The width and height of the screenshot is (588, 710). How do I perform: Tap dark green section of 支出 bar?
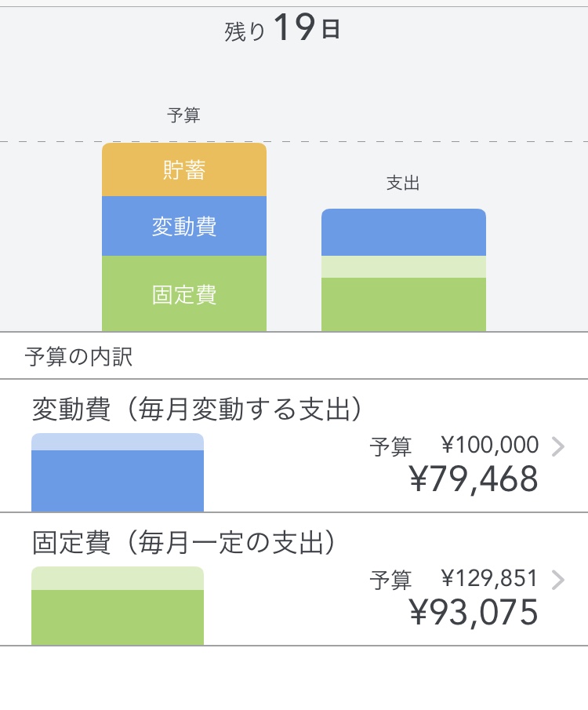(404, 304)
